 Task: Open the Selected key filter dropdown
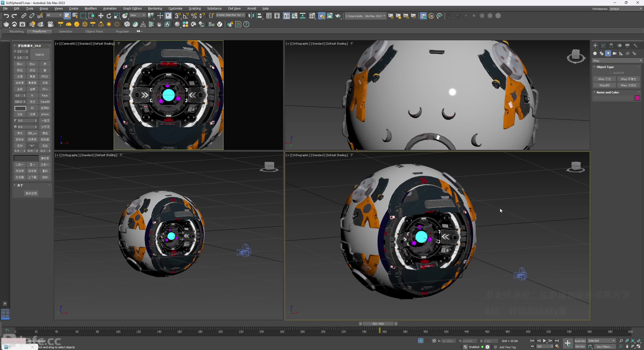[601, 341]
